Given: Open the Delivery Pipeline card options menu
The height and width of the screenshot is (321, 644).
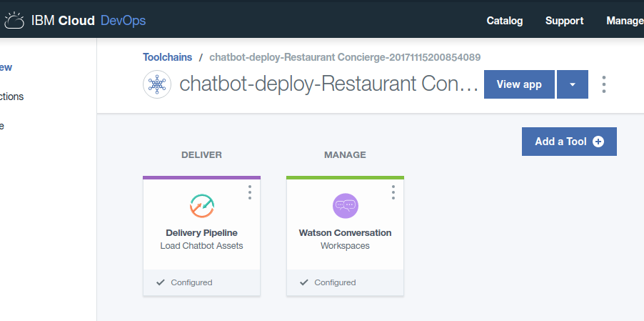Looking at the screenshot, I should [250, 192].
